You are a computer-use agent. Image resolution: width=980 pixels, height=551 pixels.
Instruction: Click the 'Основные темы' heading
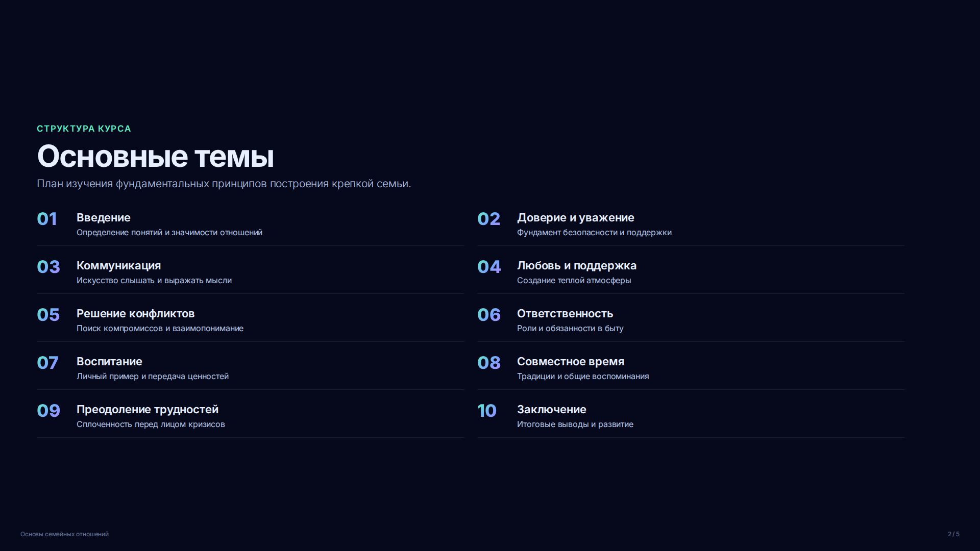[156, 156]
